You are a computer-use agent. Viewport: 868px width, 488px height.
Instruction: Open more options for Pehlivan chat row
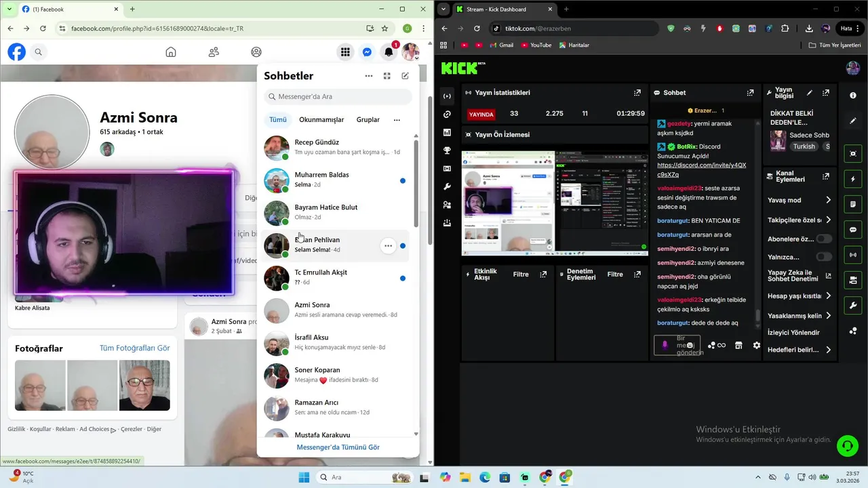coord(388,246)
